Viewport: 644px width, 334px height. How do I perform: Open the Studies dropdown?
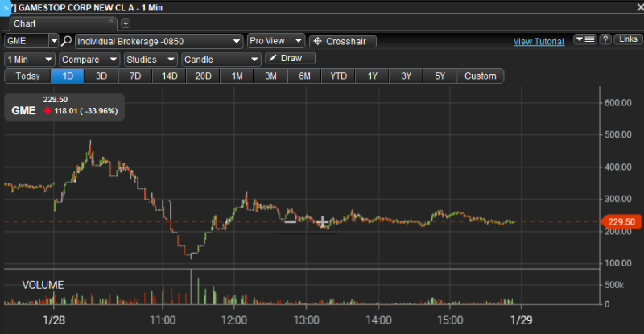[x=151, y=59]
